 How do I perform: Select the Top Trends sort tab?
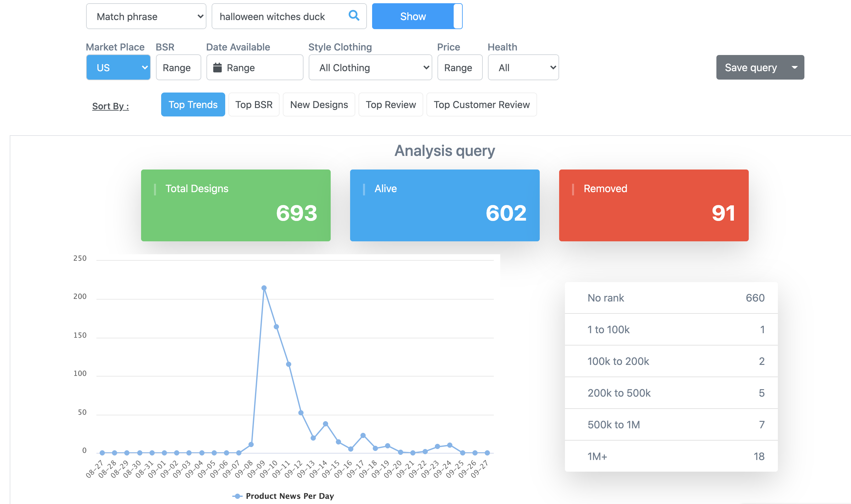193,104
